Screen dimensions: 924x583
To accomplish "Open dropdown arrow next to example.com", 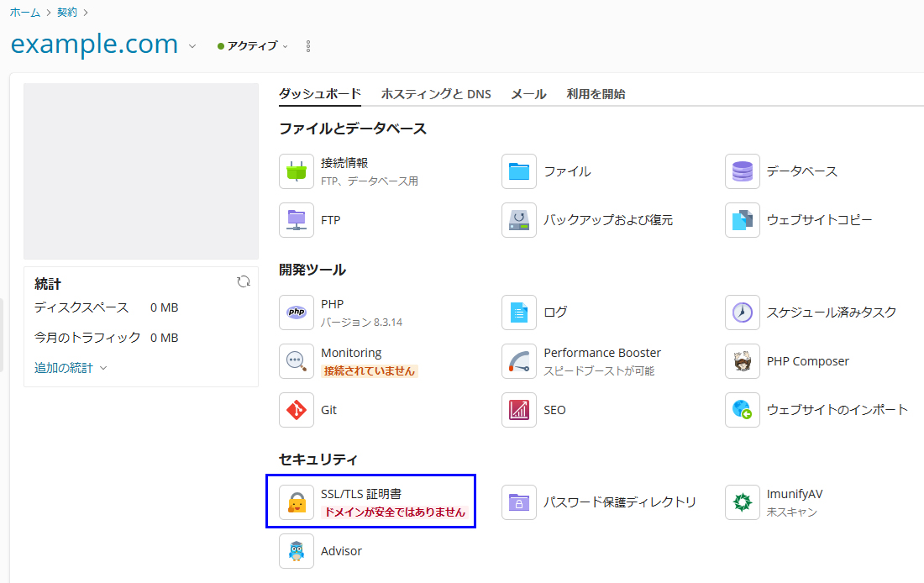I will tap(192, 46).
